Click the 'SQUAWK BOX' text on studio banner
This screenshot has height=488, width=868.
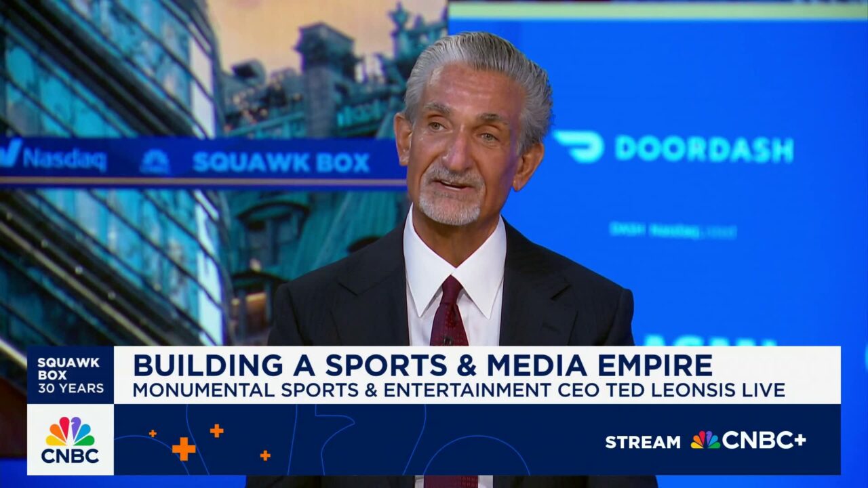[x=281, y=163]
